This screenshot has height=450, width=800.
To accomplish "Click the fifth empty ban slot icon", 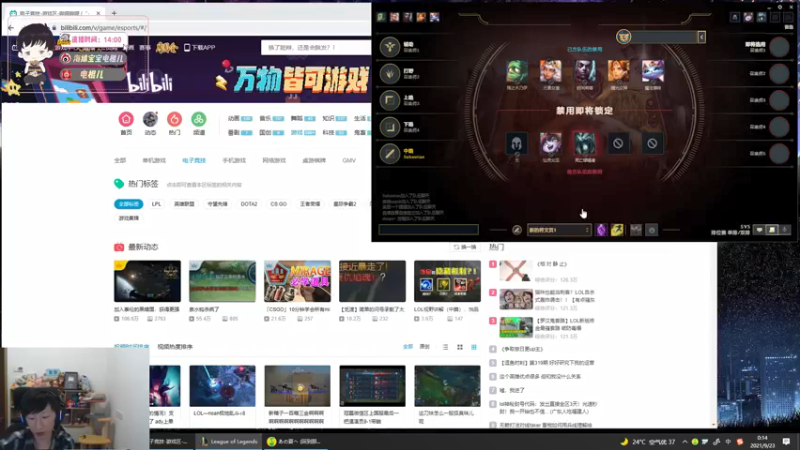I will click(x=652, y=144).
